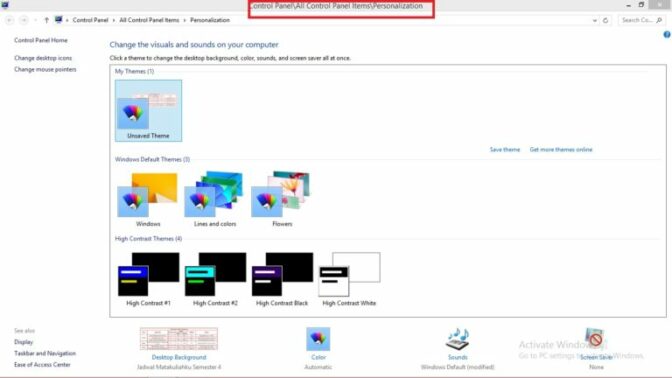Click the Help question mark icon
This screenshot has width=672, height=378.
coord(667,35)
